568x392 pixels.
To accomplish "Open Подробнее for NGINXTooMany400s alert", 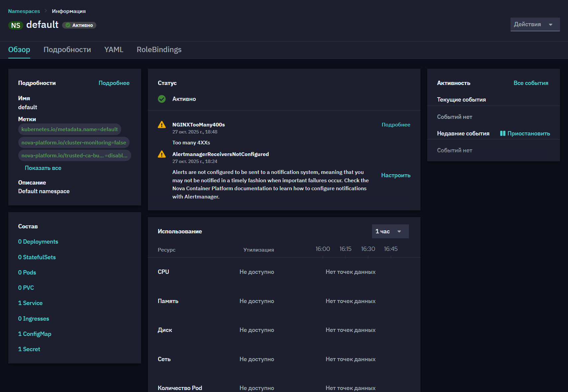I will click(396, 125).
